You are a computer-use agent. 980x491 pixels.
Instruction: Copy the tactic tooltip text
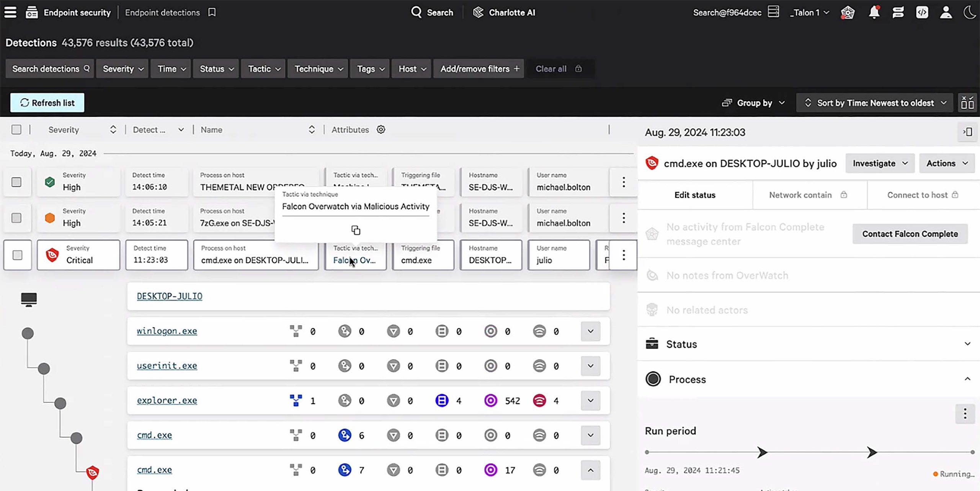pyautogui.click(x=356, y=230)
